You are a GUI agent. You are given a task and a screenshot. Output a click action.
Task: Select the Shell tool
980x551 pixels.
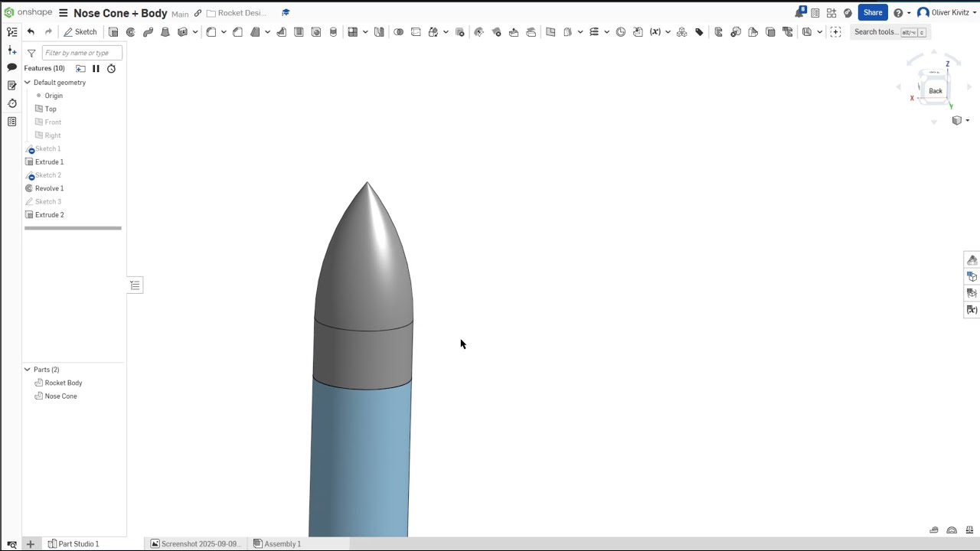[299, 32]
